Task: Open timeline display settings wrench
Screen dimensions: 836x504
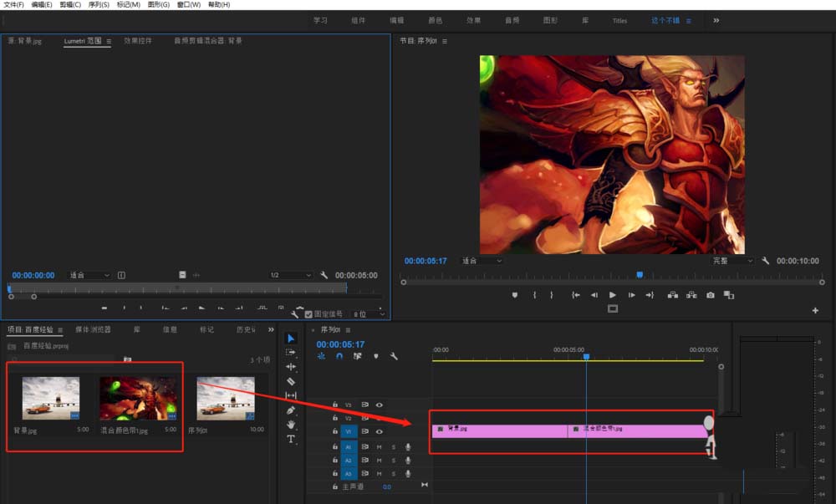Action: point(394,356)
